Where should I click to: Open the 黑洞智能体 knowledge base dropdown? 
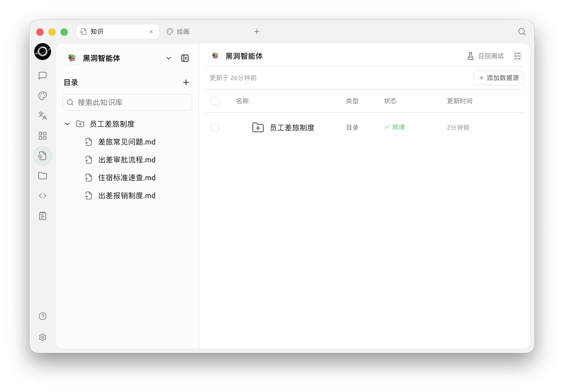click(x=169, y=58)
